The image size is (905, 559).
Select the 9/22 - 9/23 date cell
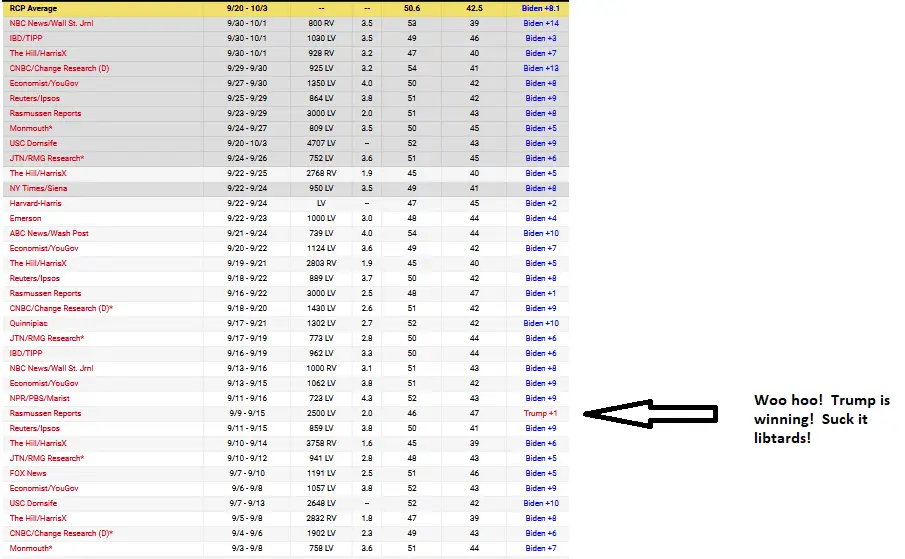[247, 218]
